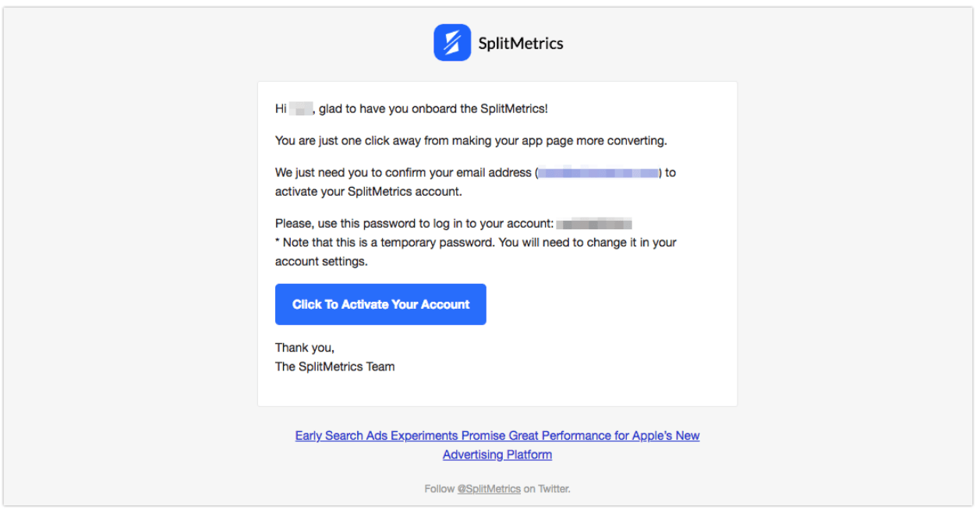Click the 'Thank you,' closing line
This screenshot has width=980, height=510.
point(305,348)
